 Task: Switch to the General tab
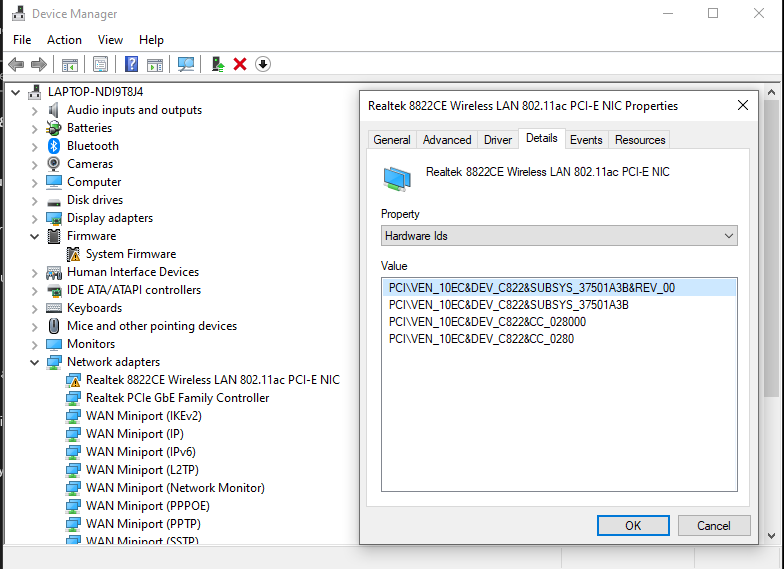(392, 140)
